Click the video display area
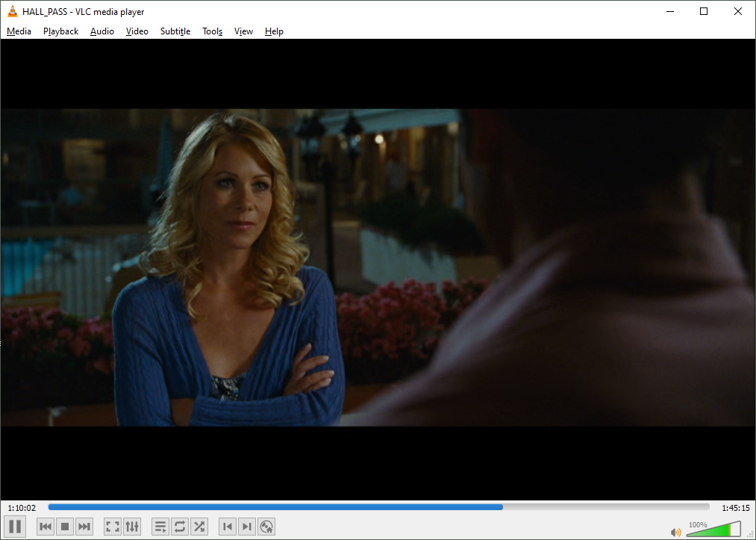This screenshot has width=756, height=540. click(x=378, y=270)
